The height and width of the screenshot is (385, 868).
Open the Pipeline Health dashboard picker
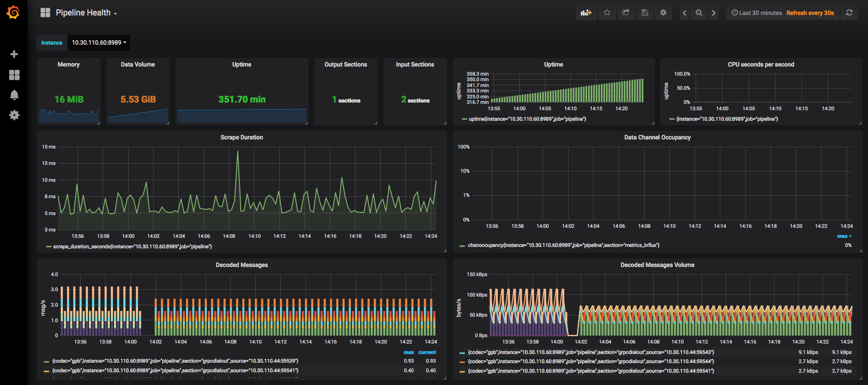[86, 13]
